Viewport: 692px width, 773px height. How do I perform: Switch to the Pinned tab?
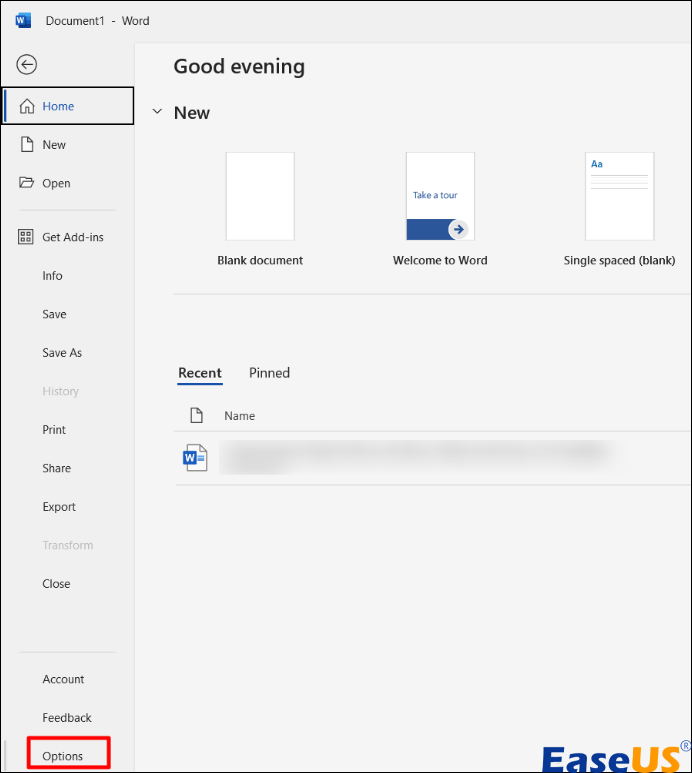(x=269, y=373)
